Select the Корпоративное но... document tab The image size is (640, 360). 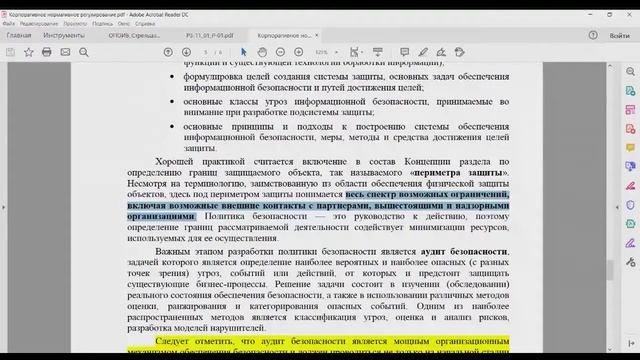[x=284, y=36]
